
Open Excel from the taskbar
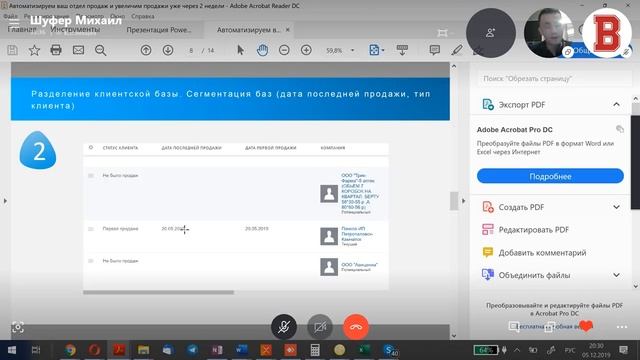pos(364,350)
